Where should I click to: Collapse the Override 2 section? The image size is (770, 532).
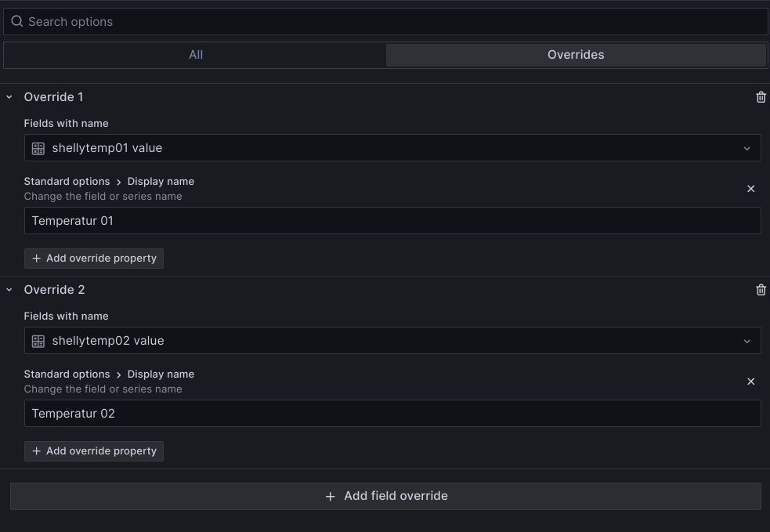pyautogui.click(x=9, y=290)
